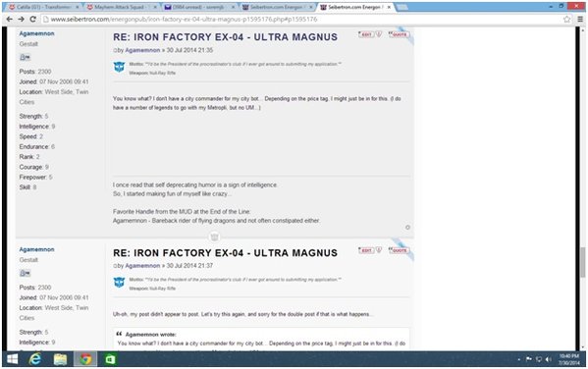Jump to top using icon between posts

(x=215, y=237)
